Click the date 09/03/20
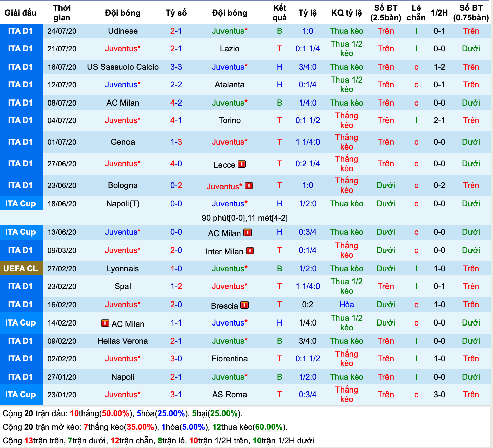 coord(62,250)
